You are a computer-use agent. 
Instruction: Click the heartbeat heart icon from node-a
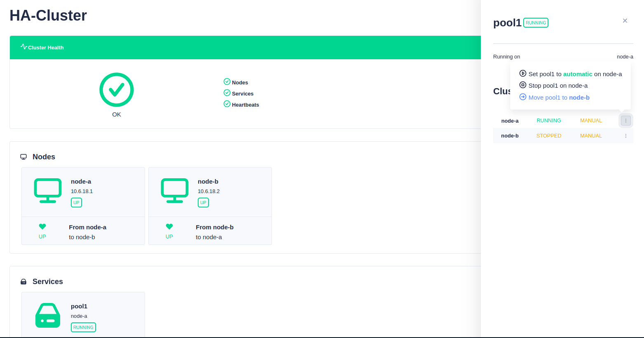(x=42, y=226)
